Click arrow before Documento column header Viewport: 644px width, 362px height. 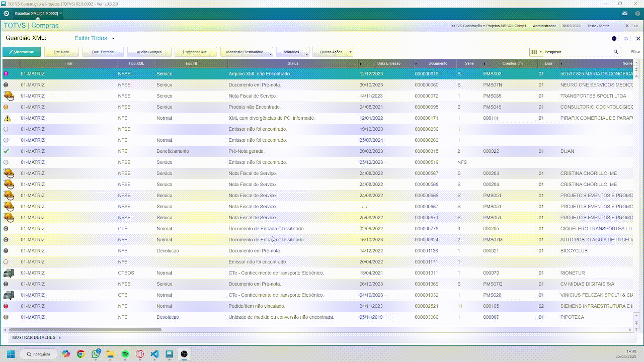(x=417, y=64)
